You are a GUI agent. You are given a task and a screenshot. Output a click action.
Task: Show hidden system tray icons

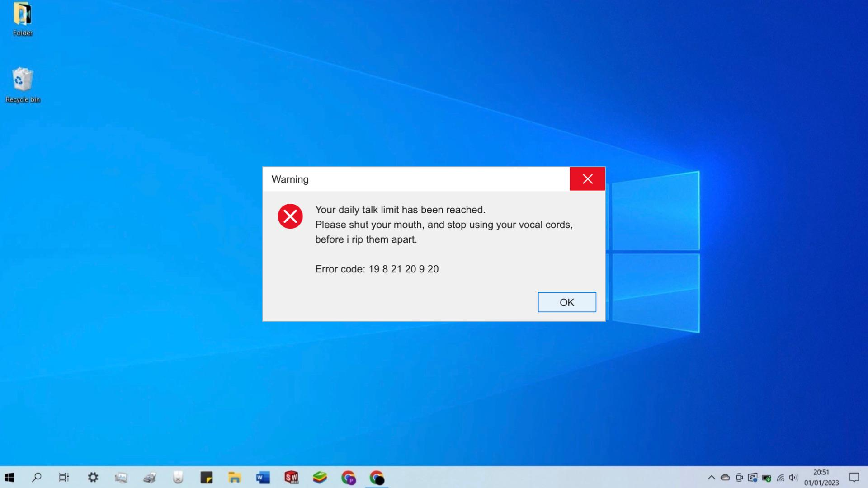click(711, 478)
